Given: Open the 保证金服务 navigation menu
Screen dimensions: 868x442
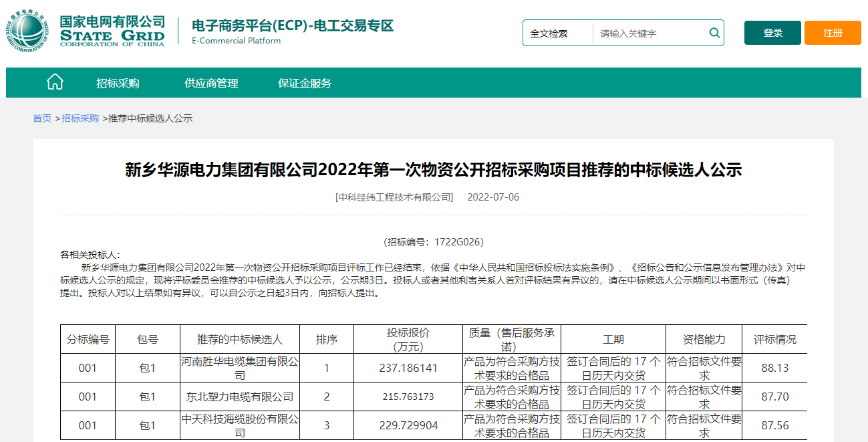Looking at the screenshot, I should tap(305, 82).
